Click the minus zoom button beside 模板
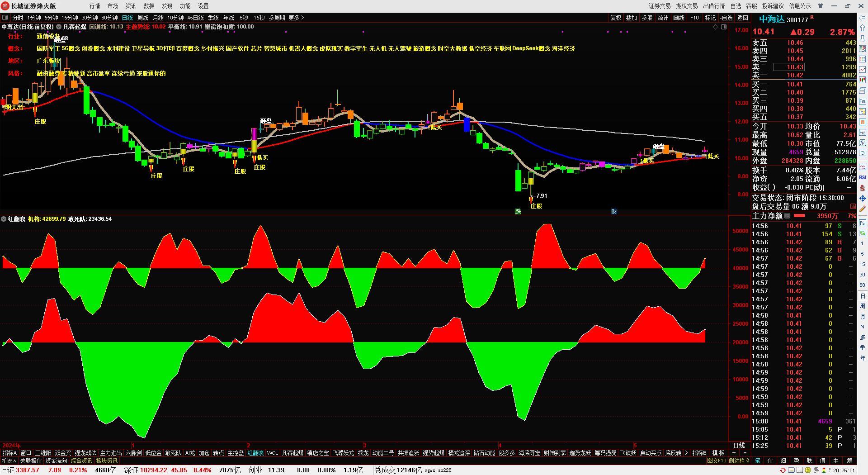The height and width of the screenshot is (475, 868). [745, 453]
